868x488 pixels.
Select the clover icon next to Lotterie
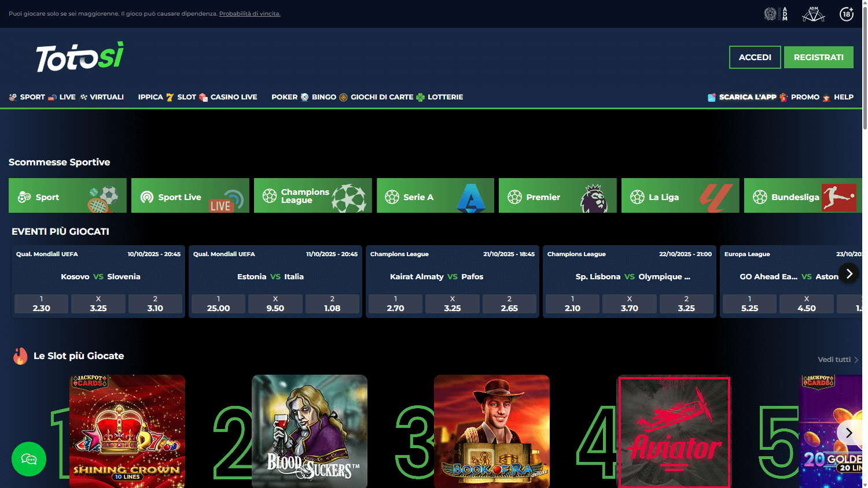click(x=421, y=97)
